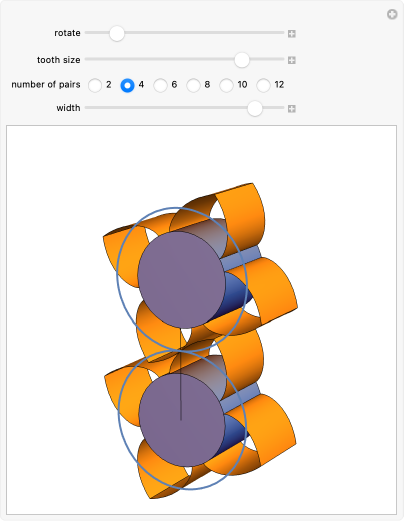
Task: Click the lower gear's purple disc face
Action: [x=182, y=420]
